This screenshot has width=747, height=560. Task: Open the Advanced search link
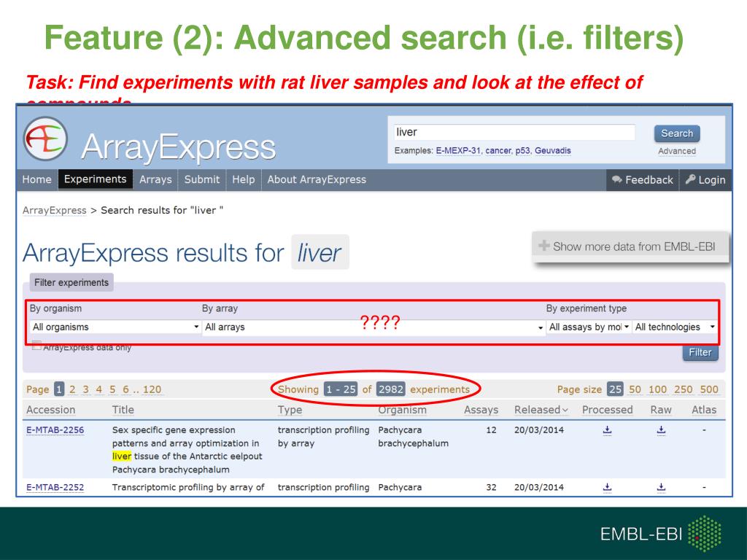[x=677, y=151]
